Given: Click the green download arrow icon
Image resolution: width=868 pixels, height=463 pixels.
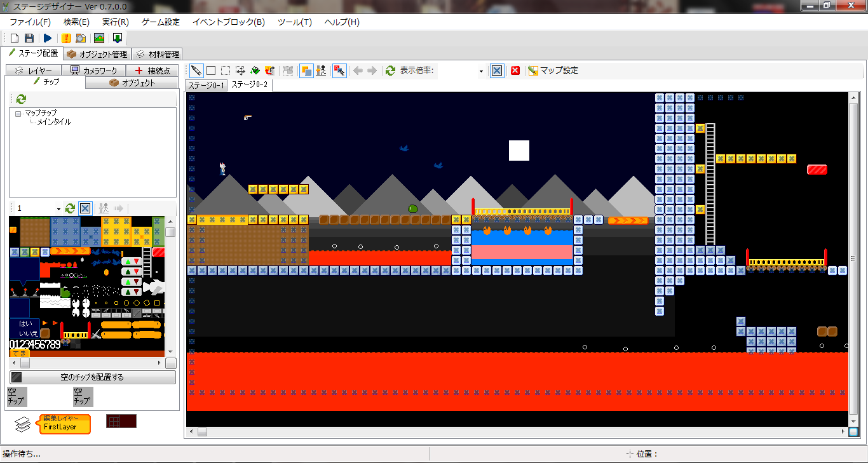Looking at the screenshot, I should pyautogui.click(x=117, y=38).
